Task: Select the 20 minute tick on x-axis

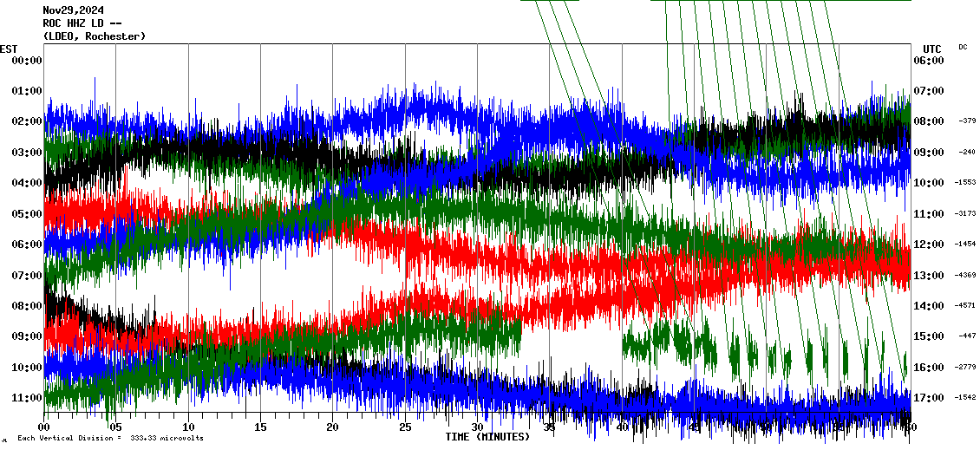Action: pyautogui.click(x=333, y=427)
